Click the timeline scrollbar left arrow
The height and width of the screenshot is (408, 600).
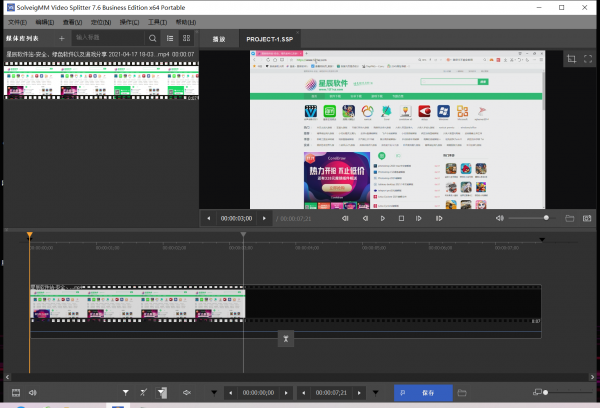[x=7, y=377]
